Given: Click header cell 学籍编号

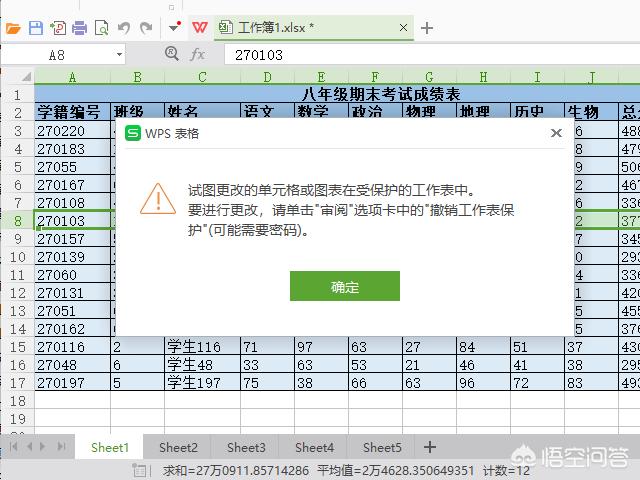Looking at the screenshot, I should click(72, 112).
